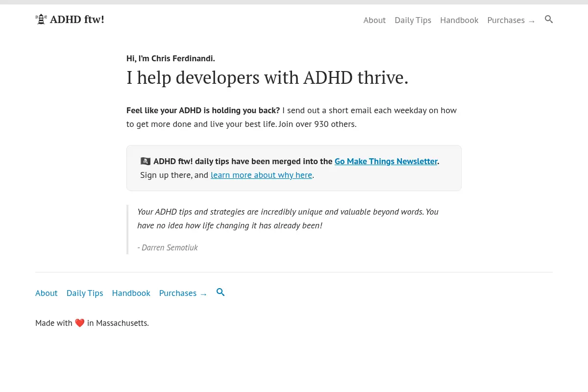Open search via header magnifier icon
588x392 pixels.
click(x=549, y=19)
